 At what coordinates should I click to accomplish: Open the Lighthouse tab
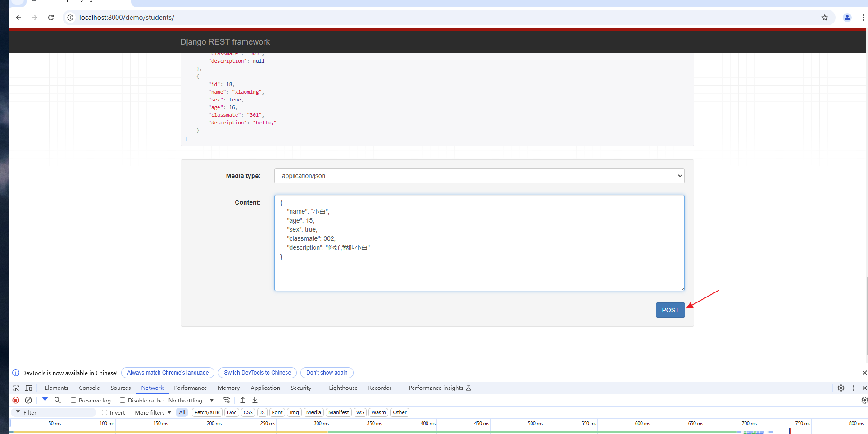pyautogui.click(x=343, y=388)
